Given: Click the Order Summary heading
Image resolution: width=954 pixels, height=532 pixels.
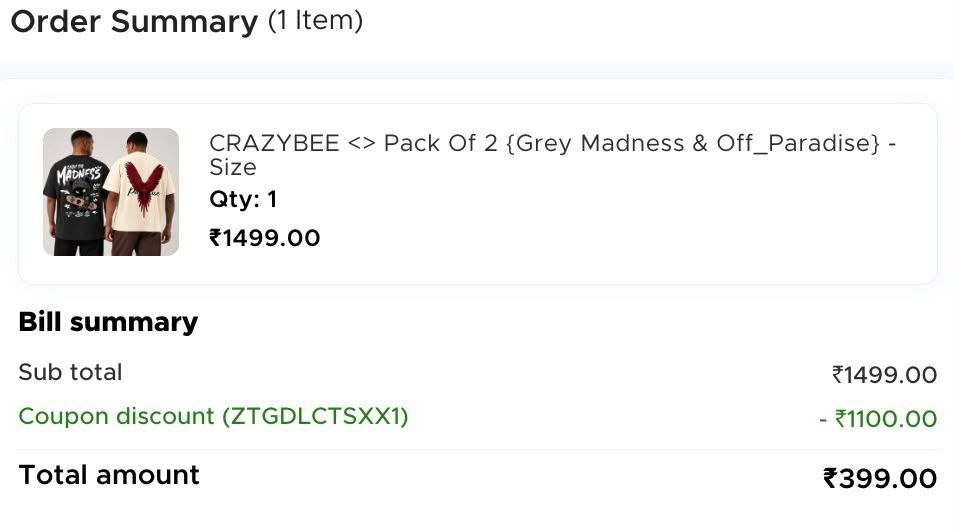Looking at the screenshot, I should tap(134, 22).
